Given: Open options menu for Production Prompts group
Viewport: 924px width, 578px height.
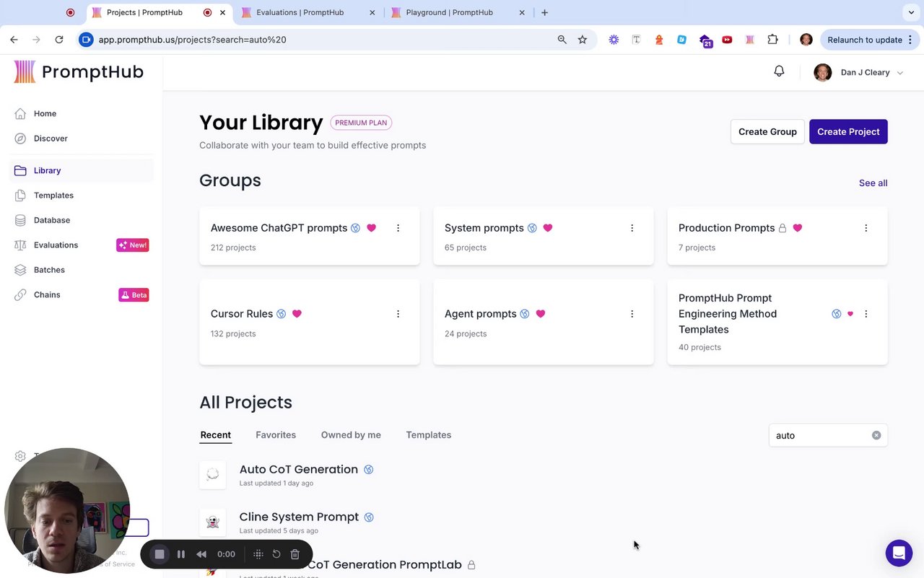Looking at the screenshot, I should pos(866,228).
